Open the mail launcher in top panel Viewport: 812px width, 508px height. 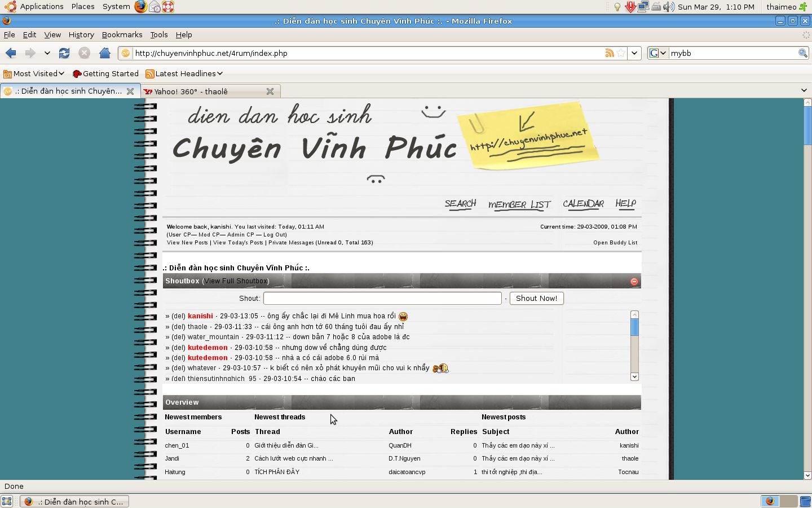coord(155,7)
